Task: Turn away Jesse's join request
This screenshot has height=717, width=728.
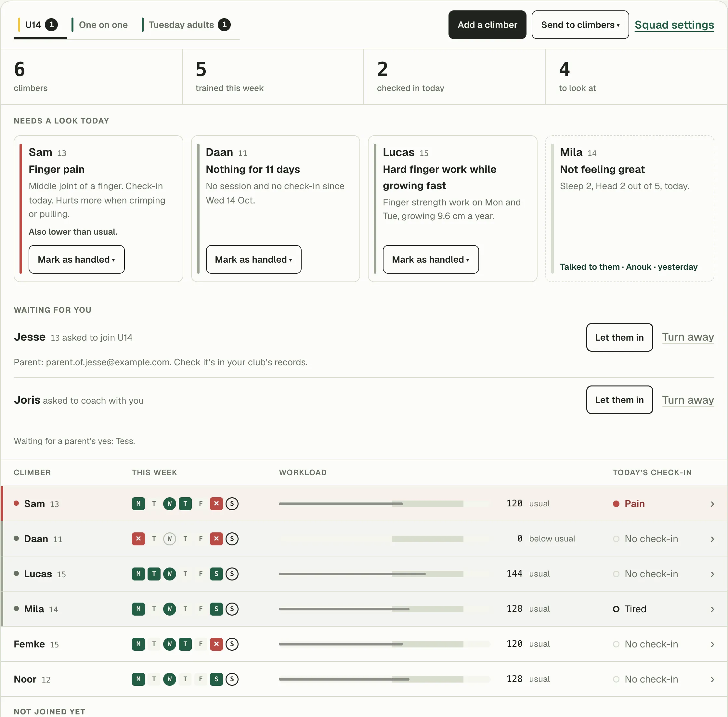Action: [x=688, y=337]
